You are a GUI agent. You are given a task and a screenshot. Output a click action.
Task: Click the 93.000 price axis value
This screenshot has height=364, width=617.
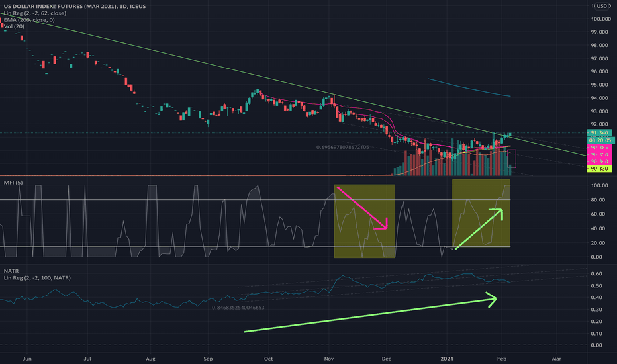[600, 111]
